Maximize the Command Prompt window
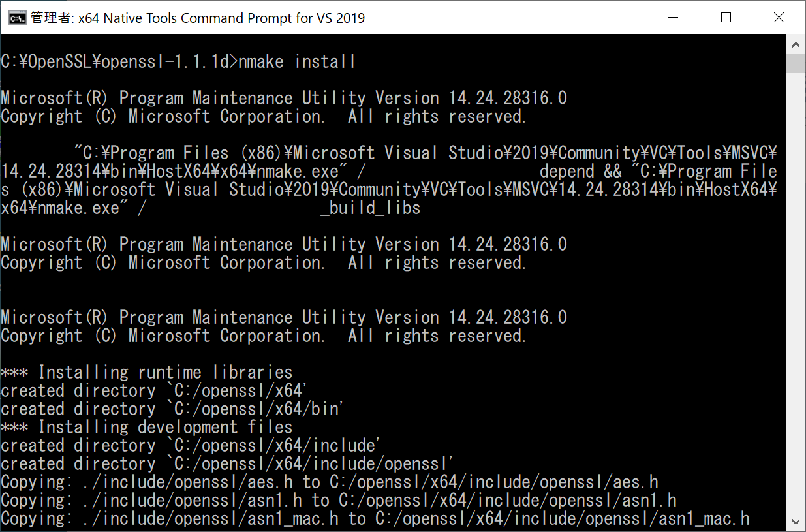806x532 pixels. tap(726, 18)
